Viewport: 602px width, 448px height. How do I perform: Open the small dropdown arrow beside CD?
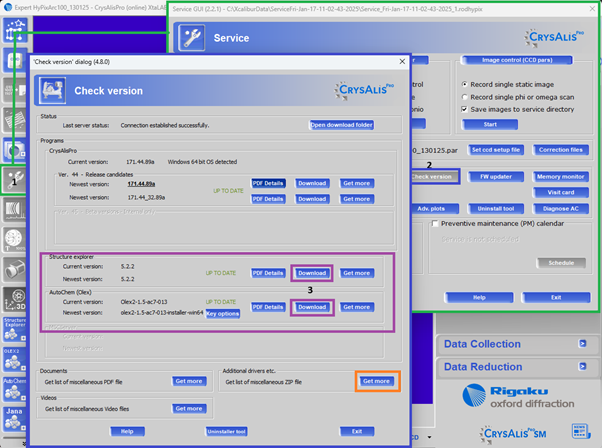click(x=429, y=437)
